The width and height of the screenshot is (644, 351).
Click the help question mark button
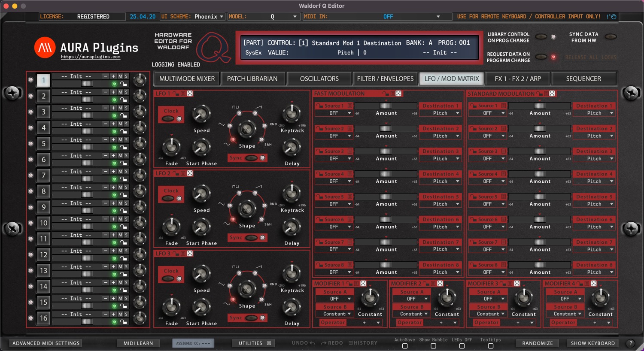[x=631, y=343]
